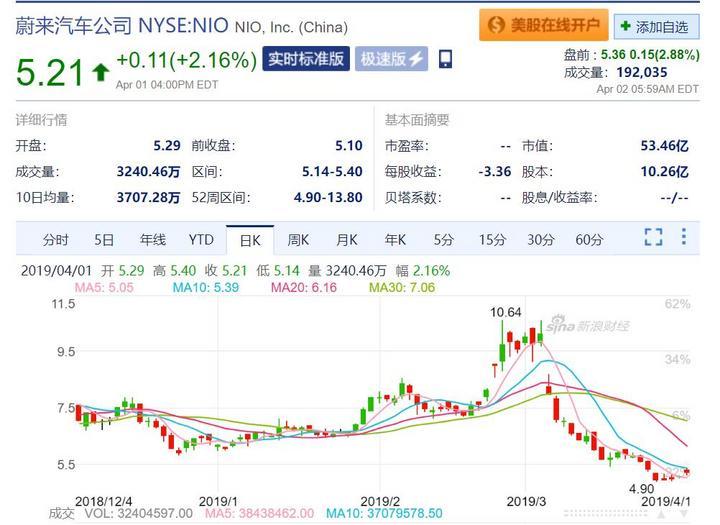
Task: Select the 月K chart tab
Action: [x=347, y=240]
